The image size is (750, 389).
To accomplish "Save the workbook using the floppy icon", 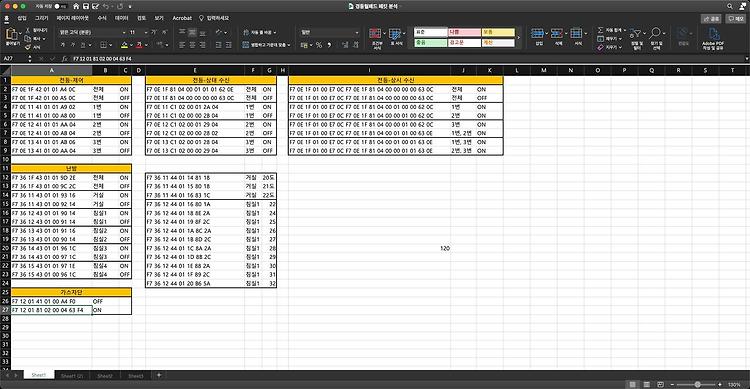I will (x=86, y=6).
